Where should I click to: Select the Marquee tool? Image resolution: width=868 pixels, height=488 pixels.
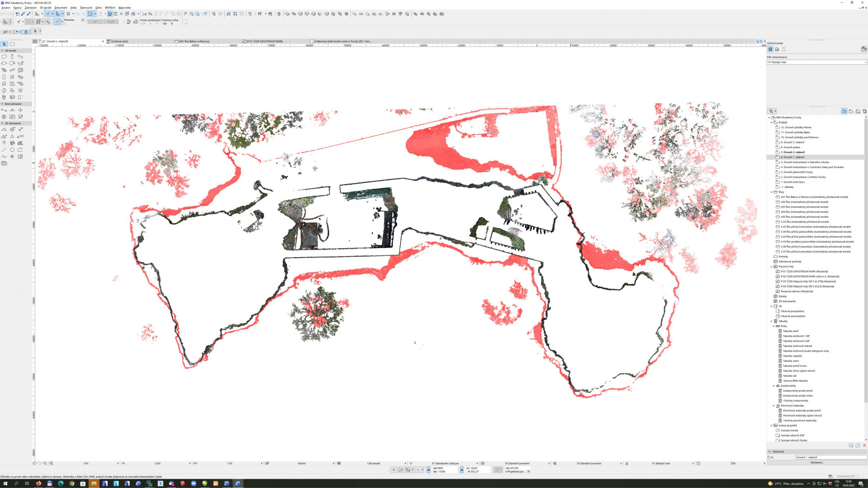(12, 44)
